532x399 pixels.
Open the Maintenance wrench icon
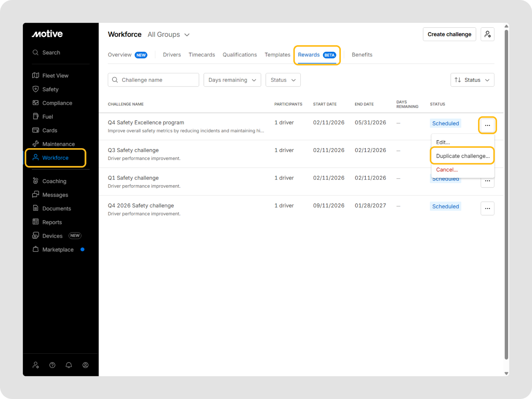pos(36,144)
